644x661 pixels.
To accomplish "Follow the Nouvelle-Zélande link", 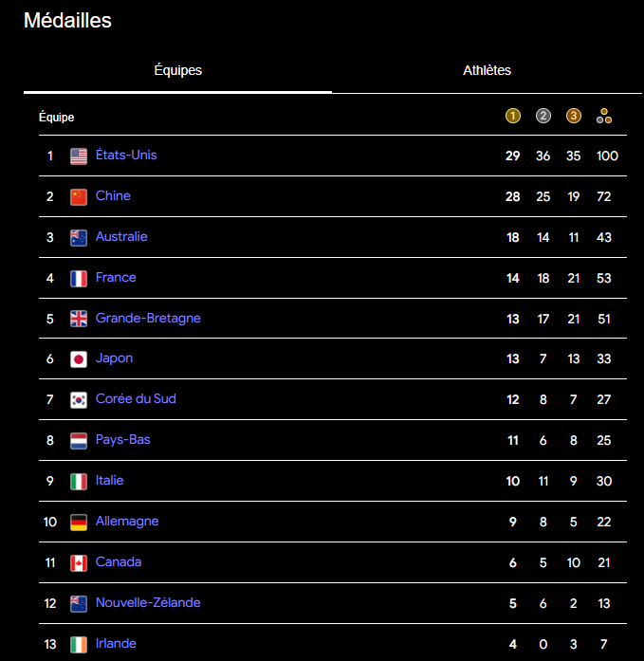I will tap(148, 603).
